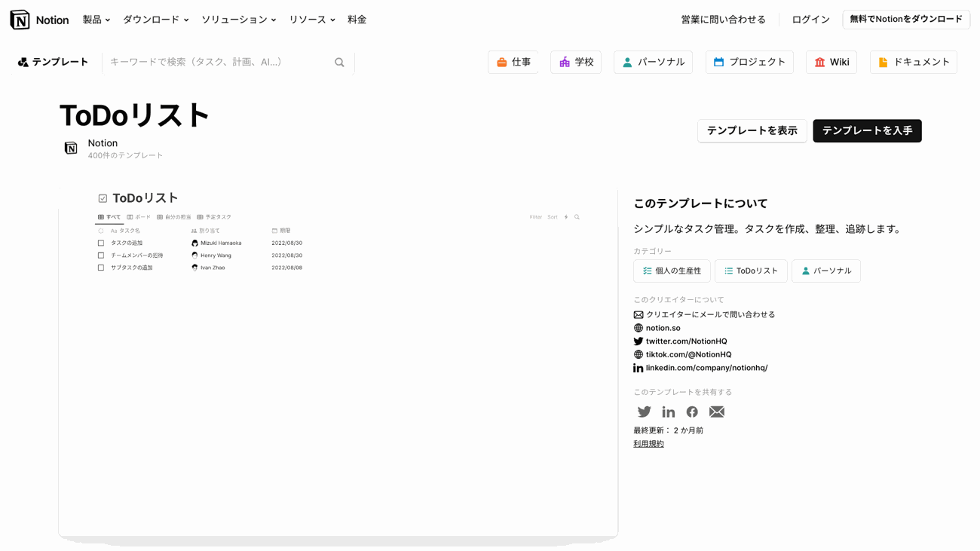
Task: Select the Wiki category button
Action: pyautogui.click(x=831, y=63)
